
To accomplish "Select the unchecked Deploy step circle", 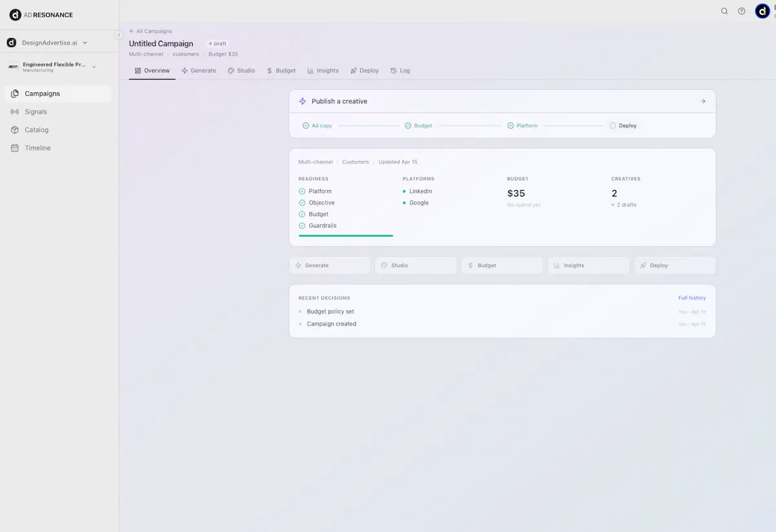I will click(613, 126).
